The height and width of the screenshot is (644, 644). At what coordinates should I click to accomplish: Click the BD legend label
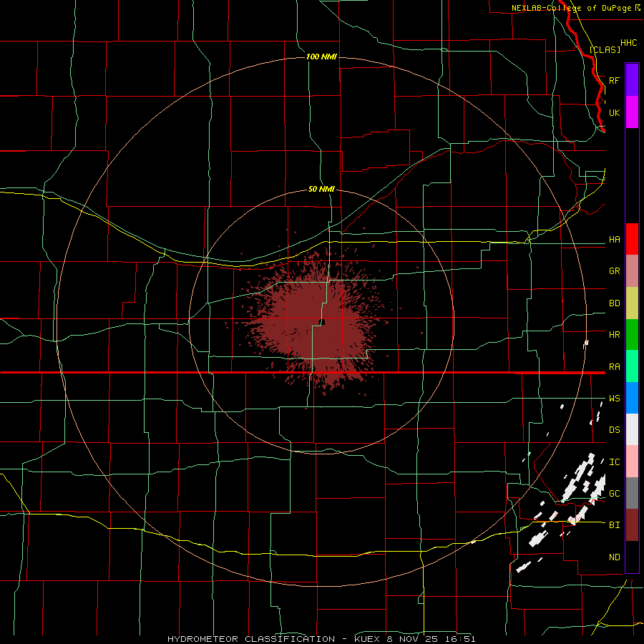tap(614, 303)
